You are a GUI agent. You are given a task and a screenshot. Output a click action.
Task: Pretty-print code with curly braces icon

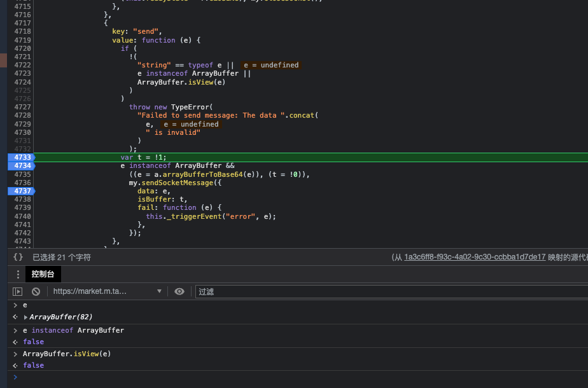click(x=18, y=257)
